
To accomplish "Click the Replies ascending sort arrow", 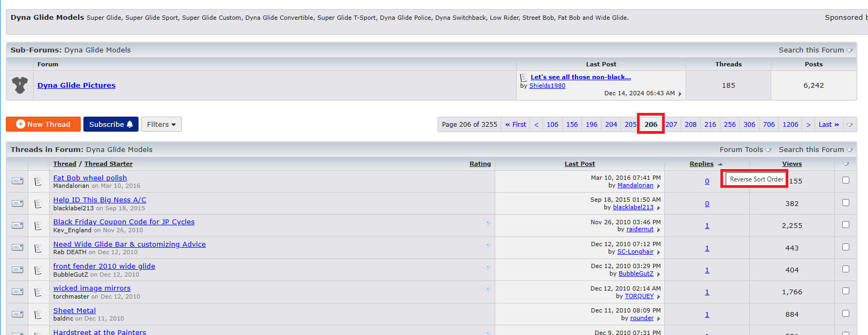I will [720, 164].
